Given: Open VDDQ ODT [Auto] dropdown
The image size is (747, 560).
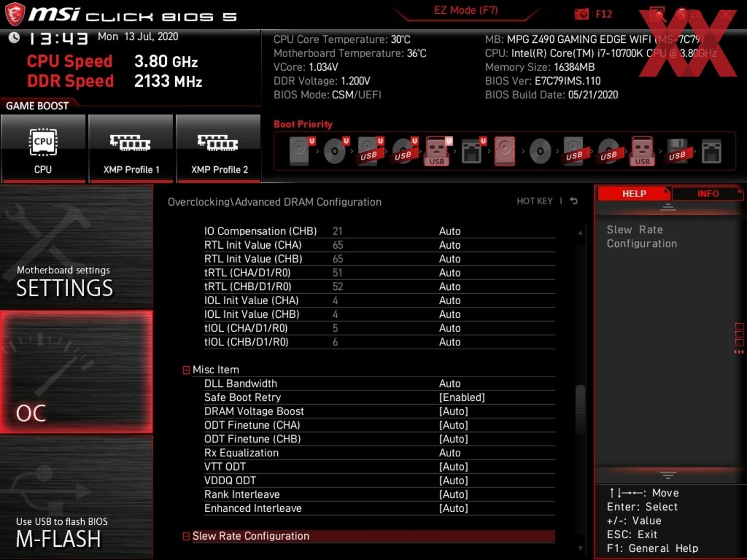Looking at the screenshot, I should click(x=454, y=480).
